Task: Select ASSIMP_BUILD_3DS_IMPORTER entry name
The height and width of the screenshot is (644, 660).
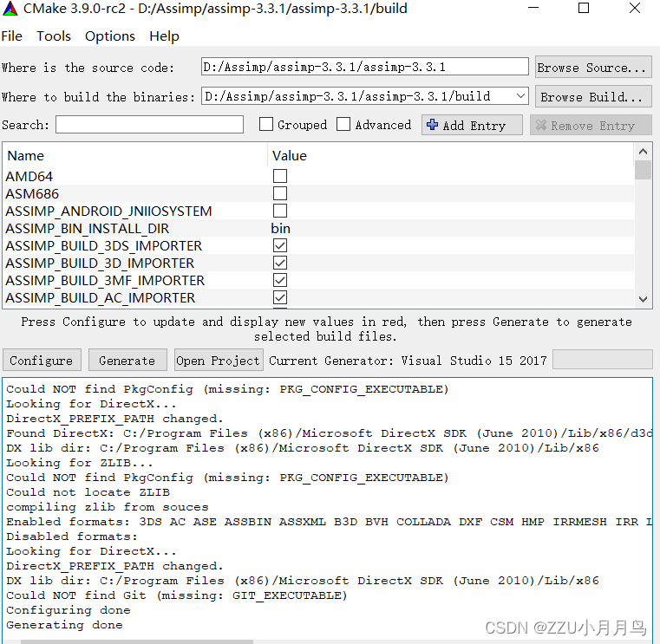Action: pos(103,245)
